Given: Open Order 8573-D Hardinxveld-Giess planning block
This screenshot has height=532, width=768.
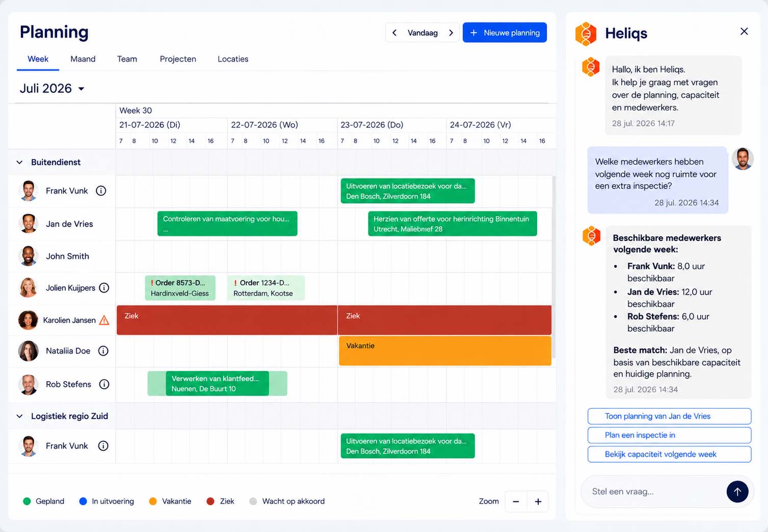Looking at the screenshot, I should pos(180,288).
